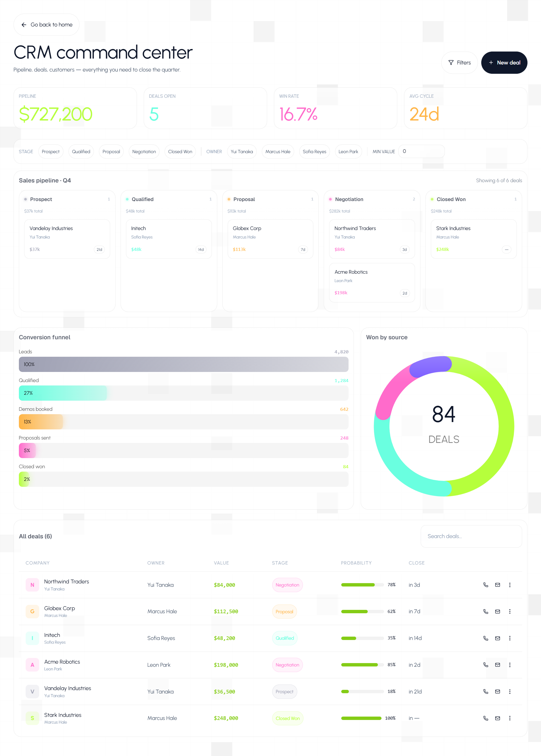The image size is (541, 756).
Task: Open more options for Northwind Traders row
Action: point(510,585)
